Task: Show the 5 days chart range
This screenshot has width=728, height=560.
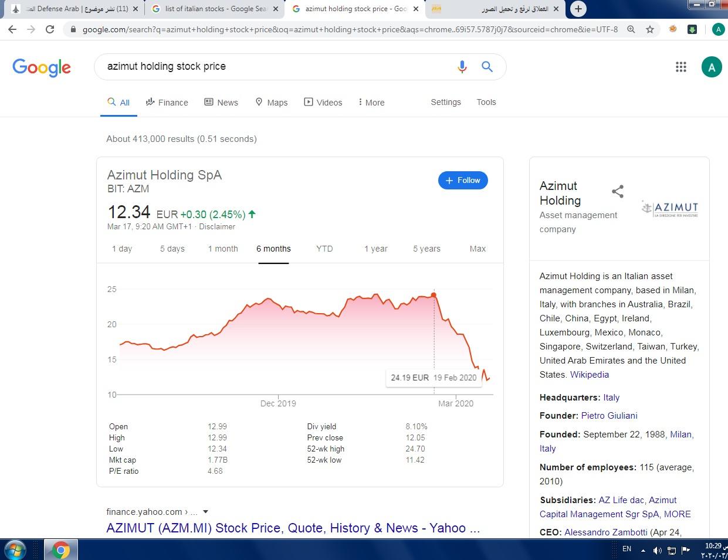Action: coord(172,249)
